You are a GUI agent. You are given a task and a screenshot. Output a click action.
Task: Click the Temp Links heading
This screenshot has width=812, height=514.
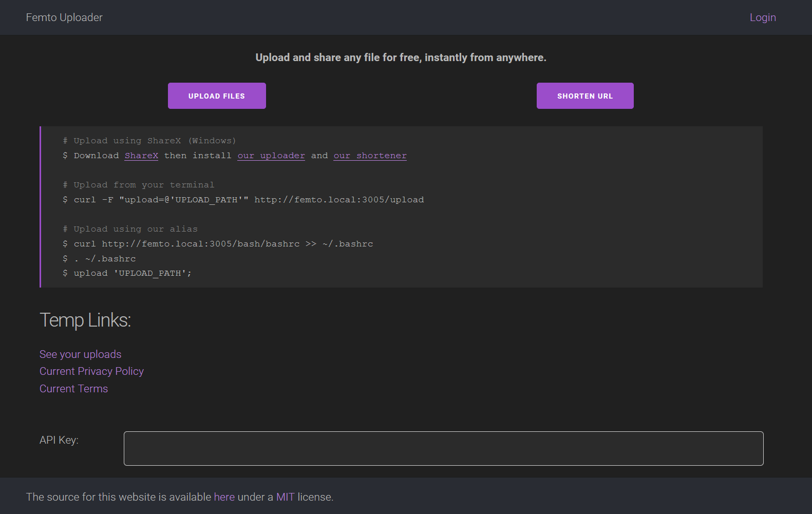tap(85, 320)
